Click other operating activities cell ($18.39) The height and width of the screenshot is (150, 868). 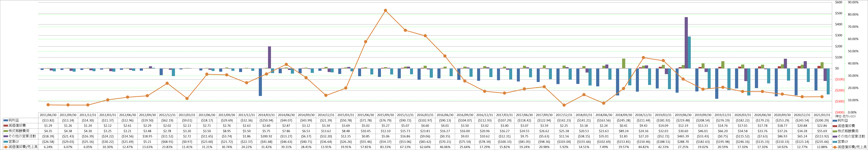[48, 137]
